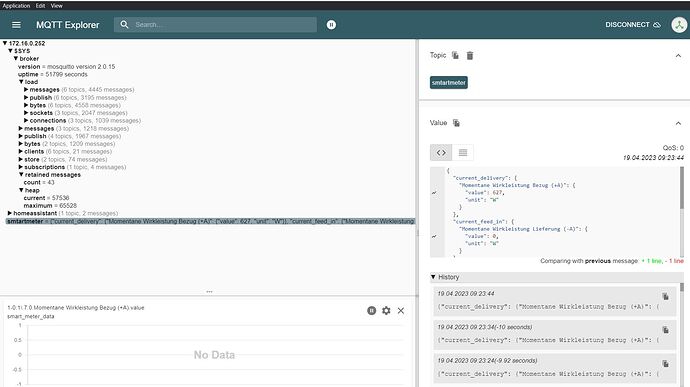Select the version = mosquitto row
The width and height of the screenshot is (690, 387).
point(66,66)
